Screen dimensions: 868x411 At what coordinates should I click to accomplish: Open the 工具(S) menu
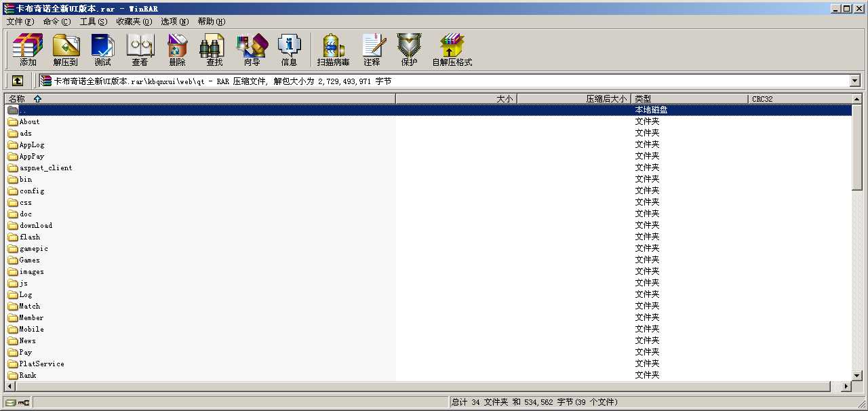[x=94, y=22]
